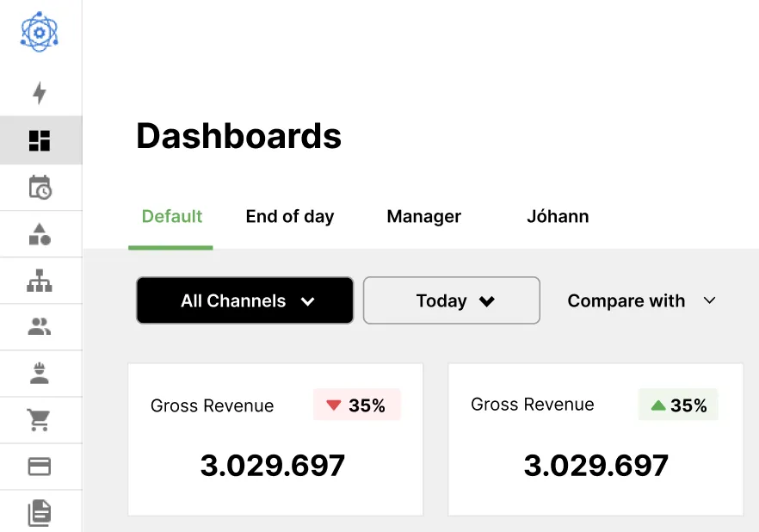The width and height of the screenshot is (759, 532).
Task: Open the calendar clock schedule icon
Action: [40, 188]
